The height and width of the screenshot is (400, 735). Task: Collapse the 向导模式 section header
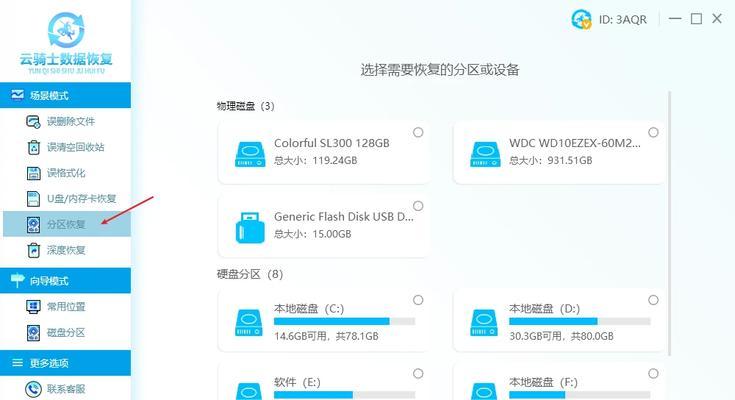pyautogui.click(x=66, y=280)
